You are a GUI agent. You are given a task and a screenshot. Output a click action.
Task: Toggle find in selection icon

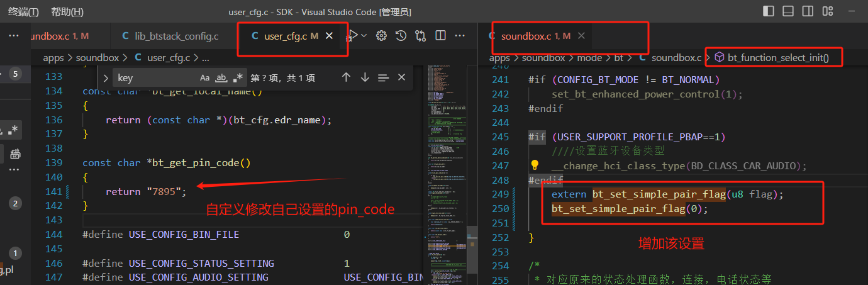383,77
